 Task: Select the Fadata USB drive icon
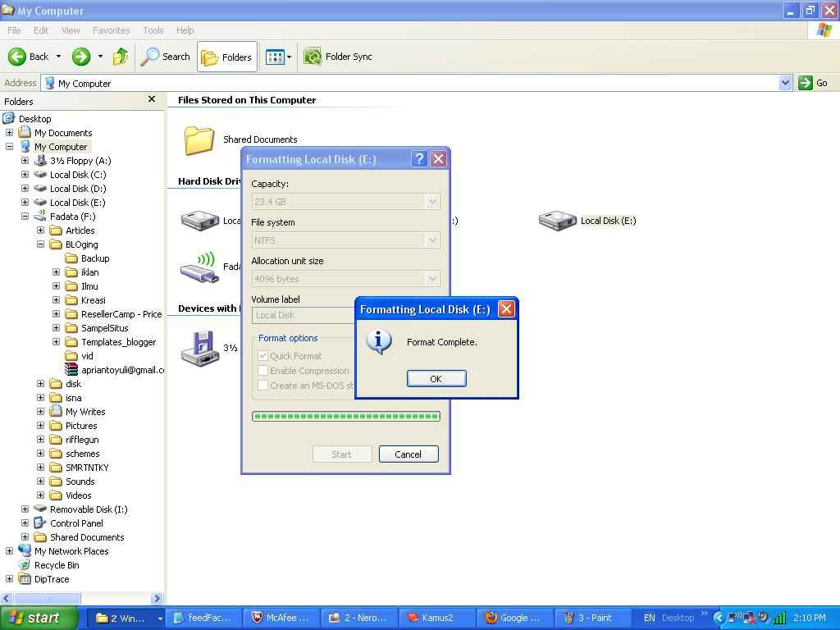coord(199,267)
